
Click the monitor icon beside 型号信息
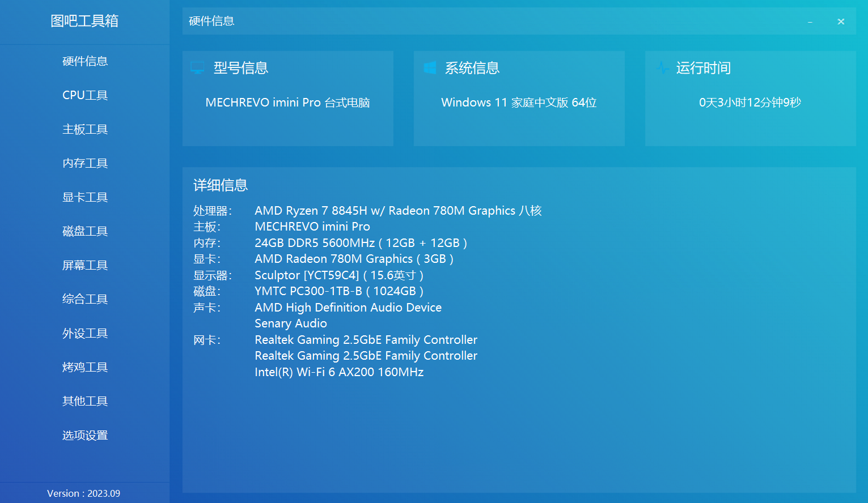[x=197, y=68]
